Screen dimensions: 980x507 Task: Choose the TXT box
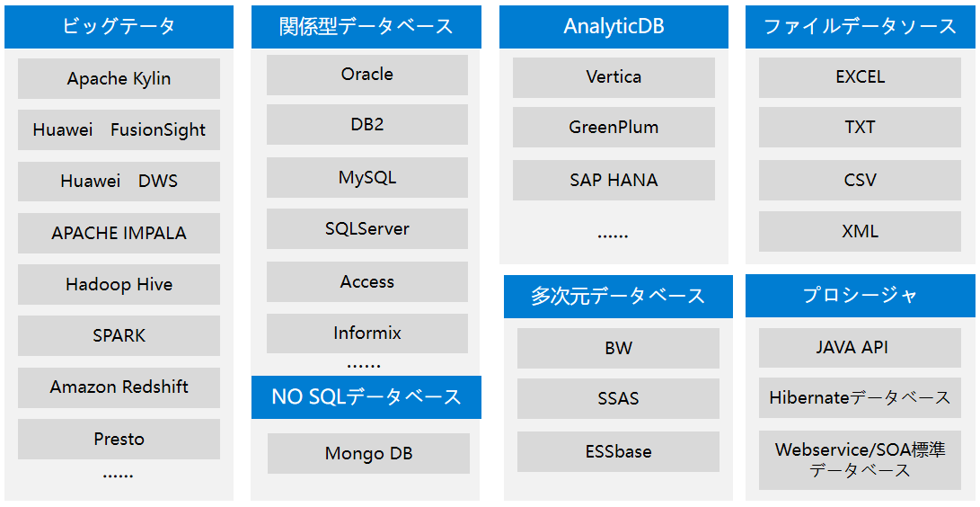(860, 128)
